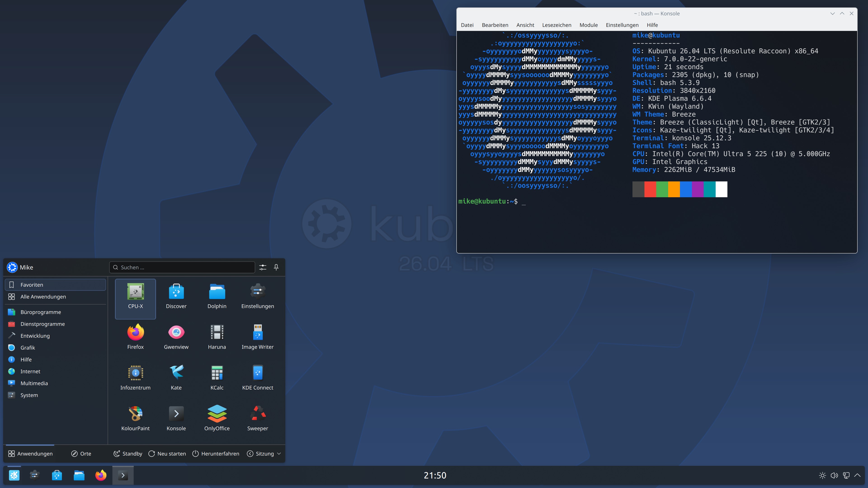Launch KDE Connect
The height and width of the screenshot is (488, 868).
[258, 380]
